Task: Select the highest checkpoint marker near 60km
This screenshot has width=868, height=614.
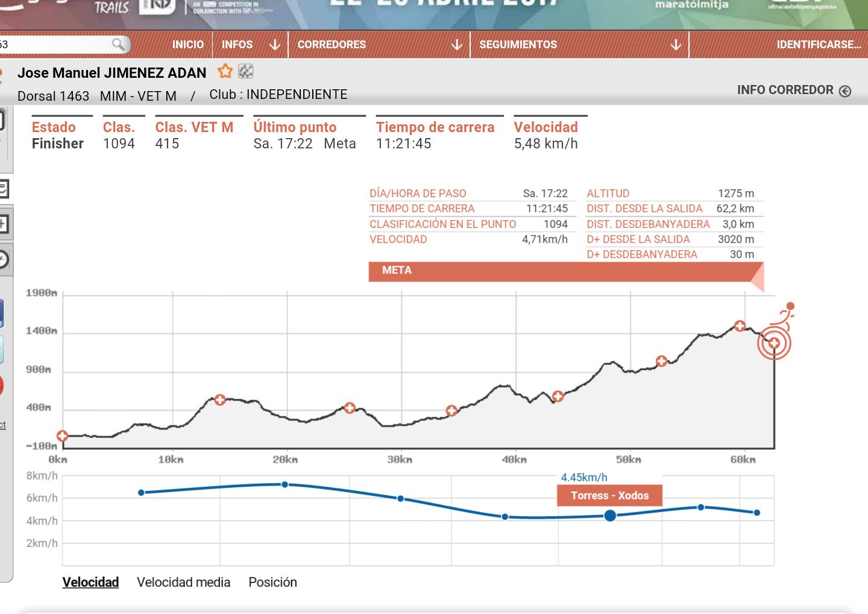Action: pos(740,326)
